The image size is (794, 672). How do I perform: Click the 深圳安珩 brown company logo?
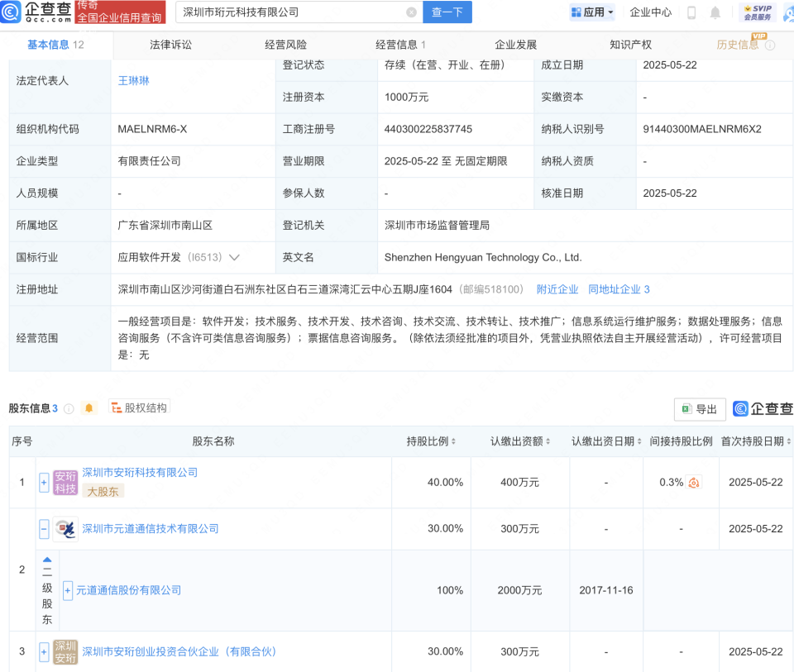click(65, 652)
